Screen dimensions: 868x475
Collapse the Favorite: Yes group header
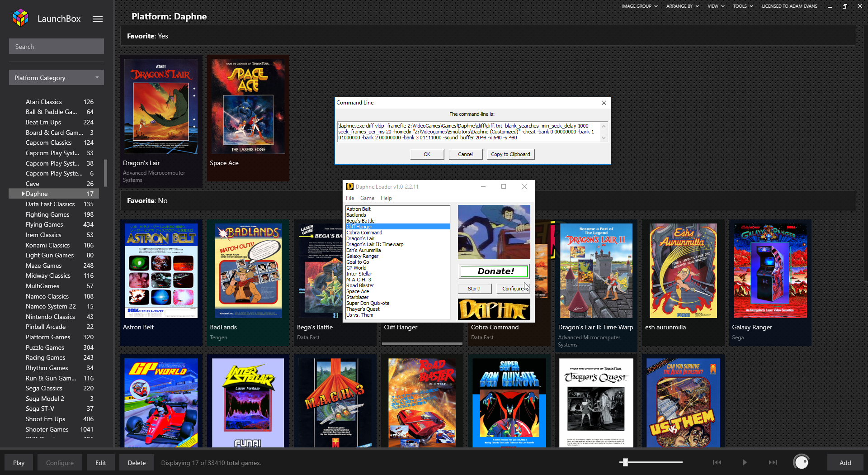(487, 36)
